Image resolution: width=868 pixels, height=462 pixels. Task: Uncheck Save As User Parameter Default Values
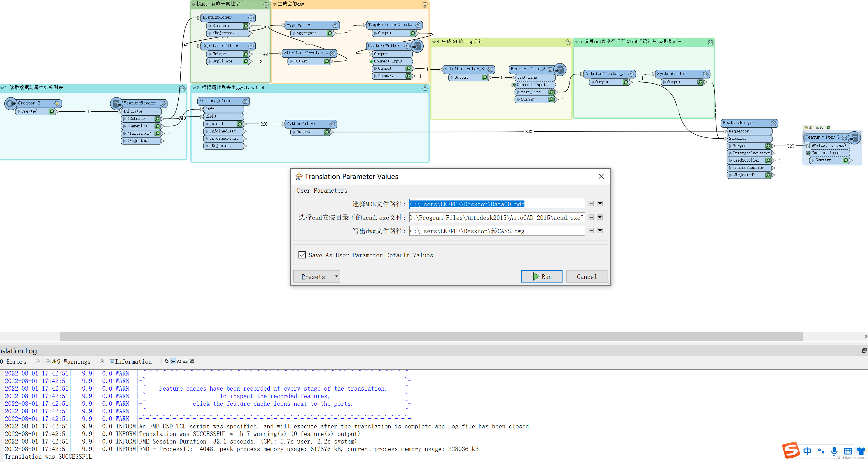tap(302, 255)
